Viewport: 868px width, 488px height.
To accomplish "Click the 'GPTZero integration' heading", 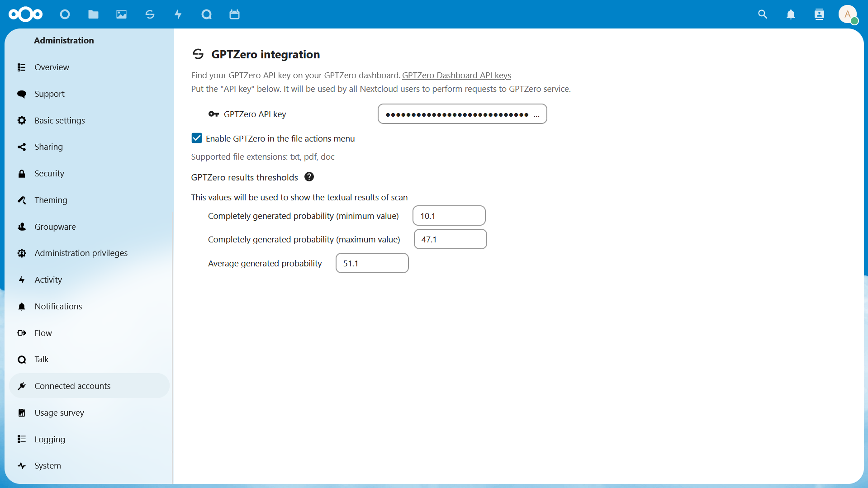I will (x=266, y=54).
